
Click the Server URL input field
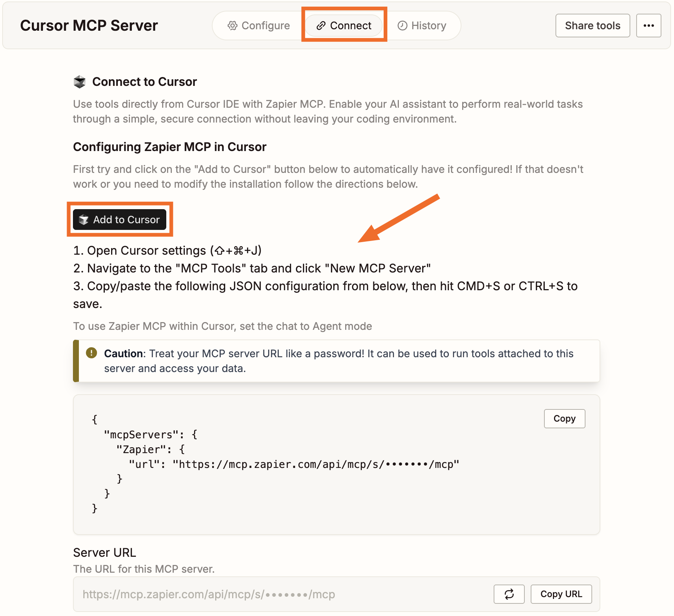pyautogui.click(x=259, y=594)
